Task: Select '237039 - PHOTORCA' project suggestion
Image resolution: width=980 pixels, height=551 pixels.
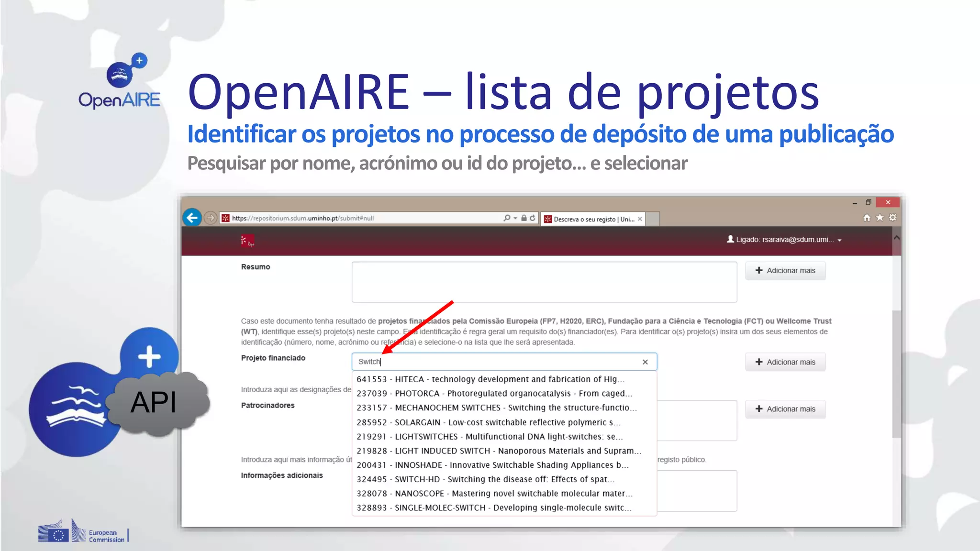Action: click(504, 394)
